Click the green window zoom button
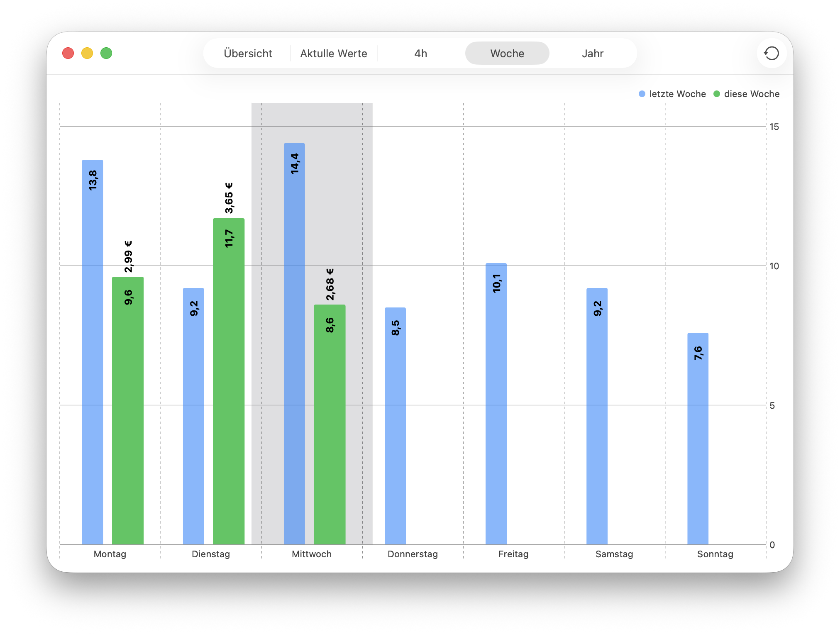 106,53
